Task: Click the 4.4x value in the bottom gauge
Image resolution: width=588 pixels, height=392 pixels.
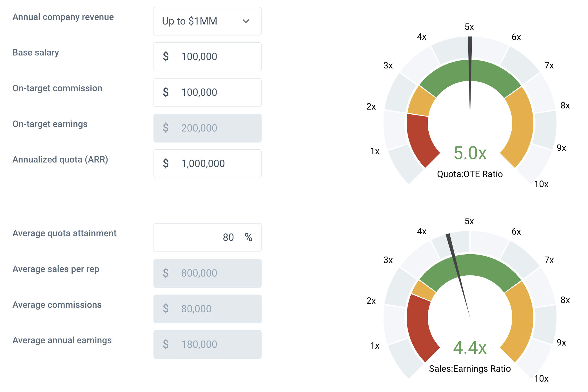Action: click(x=470, y=348)
